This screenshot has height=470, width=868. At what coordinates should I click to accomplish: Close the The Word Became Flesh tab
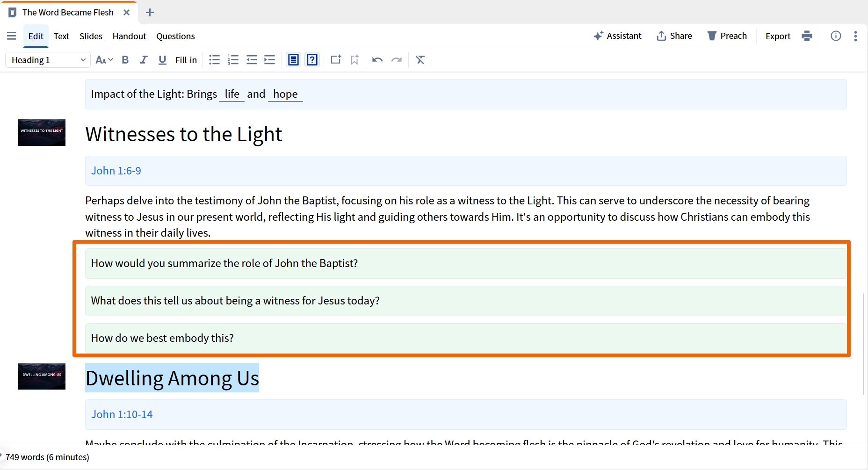[x=126, y=13]
